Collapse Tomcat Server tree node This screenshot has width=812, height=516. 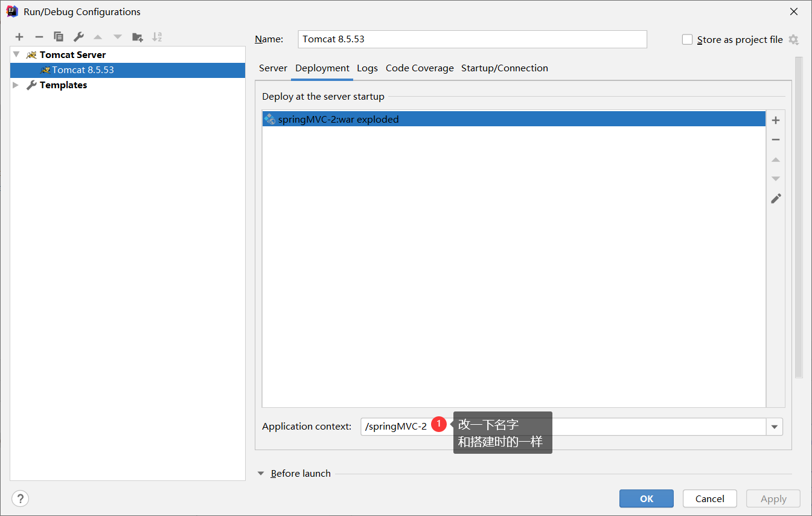[x=16, y=54]
